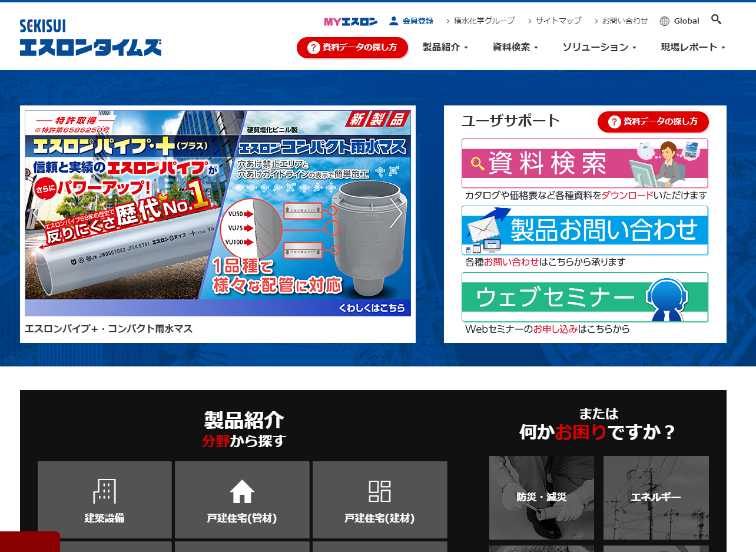Open the green ウェブセミナー banner

coord(585,297)
